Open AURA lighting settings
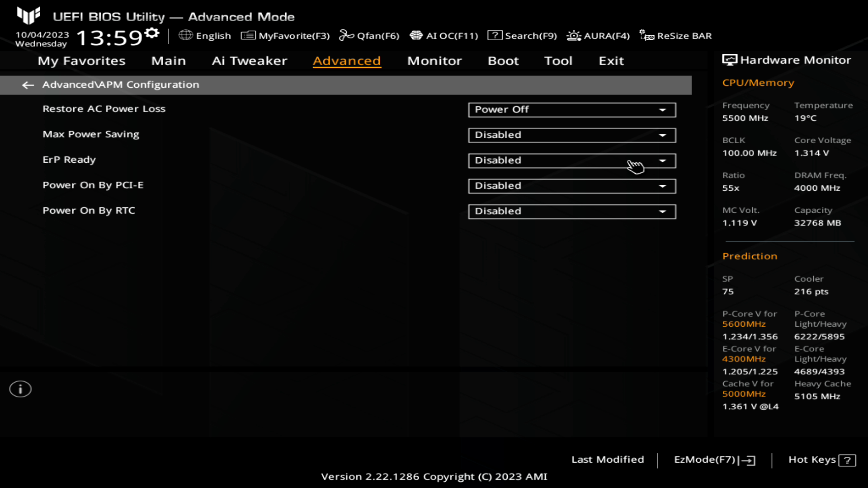Image resolution: width=868 pixels, height=488 pixels. click(598, 36)
